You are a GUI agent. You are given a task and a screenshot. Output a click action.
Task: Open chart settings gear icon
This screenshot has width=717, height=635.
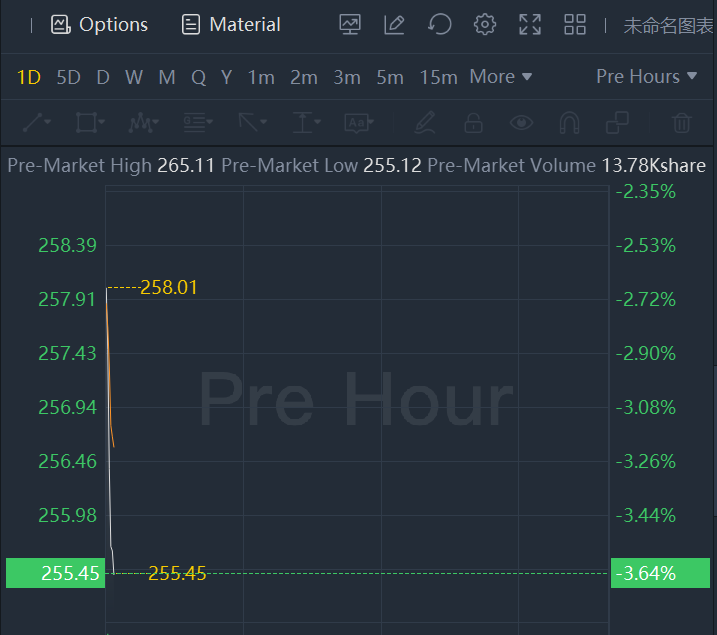click(485, 25)
